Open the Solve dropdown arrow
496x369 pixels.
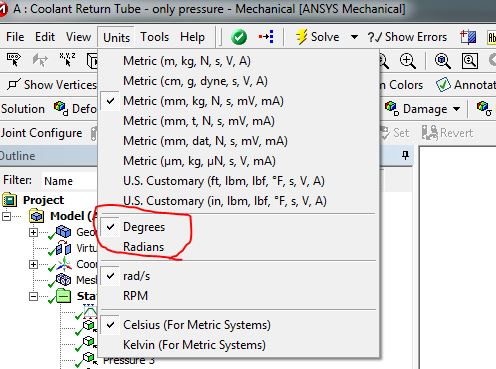coord(354,37)
